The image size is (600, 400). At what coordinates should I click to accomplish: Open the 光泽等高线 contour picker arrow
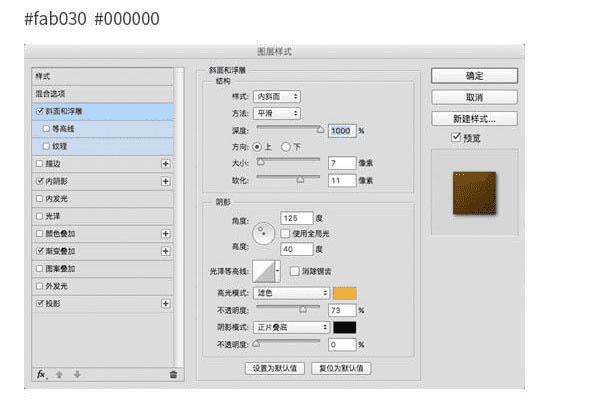278,271
